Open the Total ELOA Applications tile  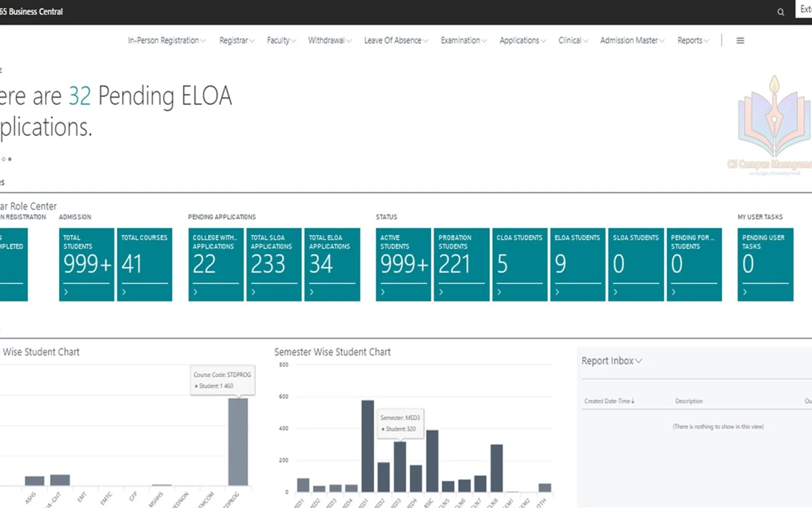332,264
